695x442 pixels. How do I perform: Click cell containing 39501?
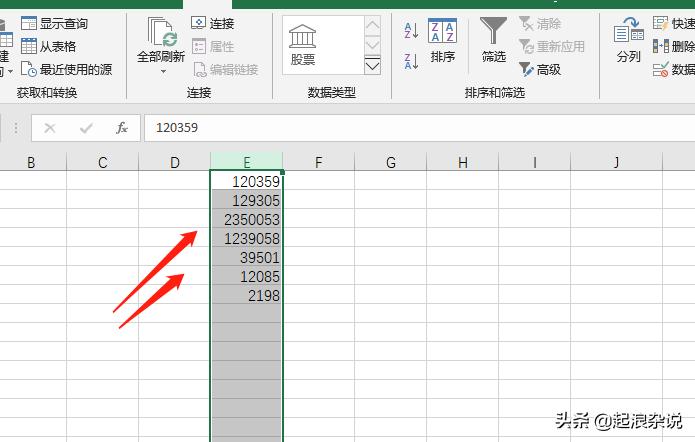pos(246,257)
